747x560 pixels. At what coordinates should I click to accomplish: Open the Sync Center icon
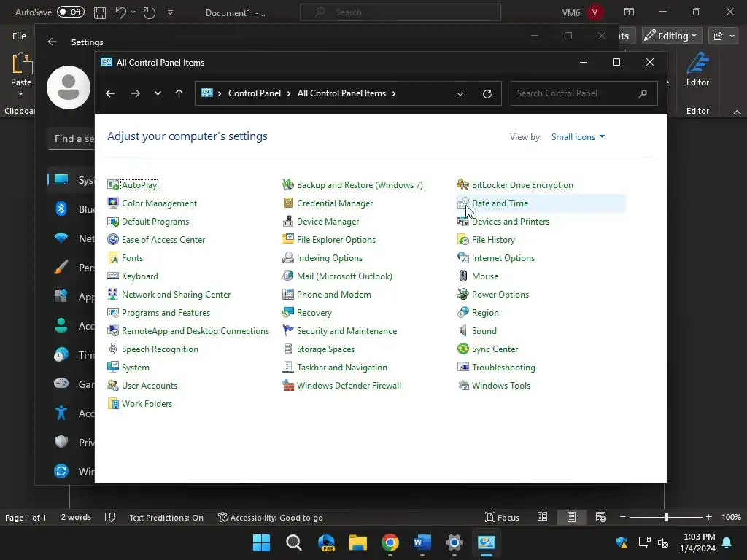463,349
